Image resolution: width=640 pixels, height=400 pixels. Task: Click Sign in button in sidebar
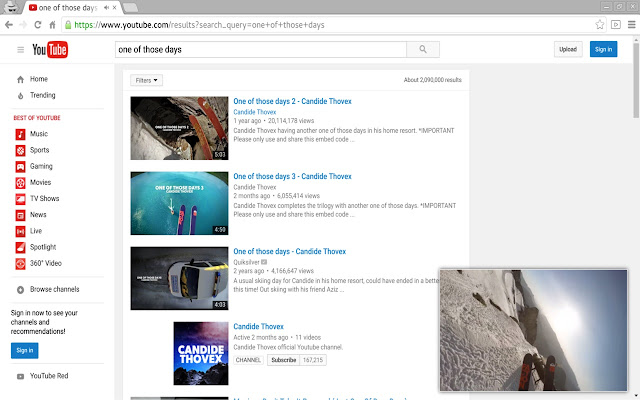coord(24,351)
